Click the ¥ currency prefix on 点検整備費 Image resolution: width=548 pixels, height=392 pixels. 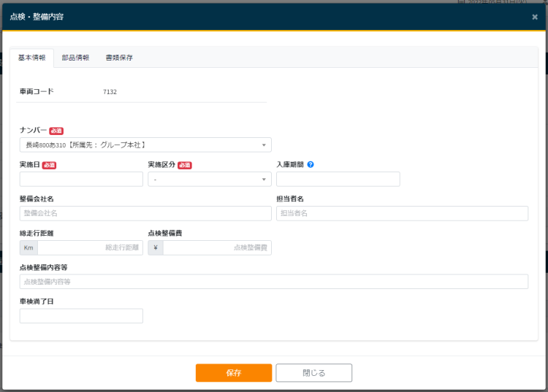156,248
